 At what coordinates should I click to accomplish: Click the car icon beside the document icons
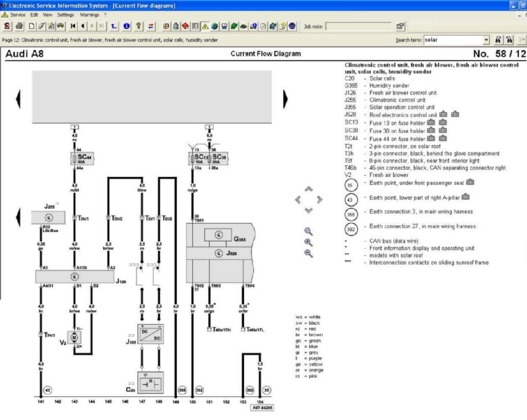61,26
